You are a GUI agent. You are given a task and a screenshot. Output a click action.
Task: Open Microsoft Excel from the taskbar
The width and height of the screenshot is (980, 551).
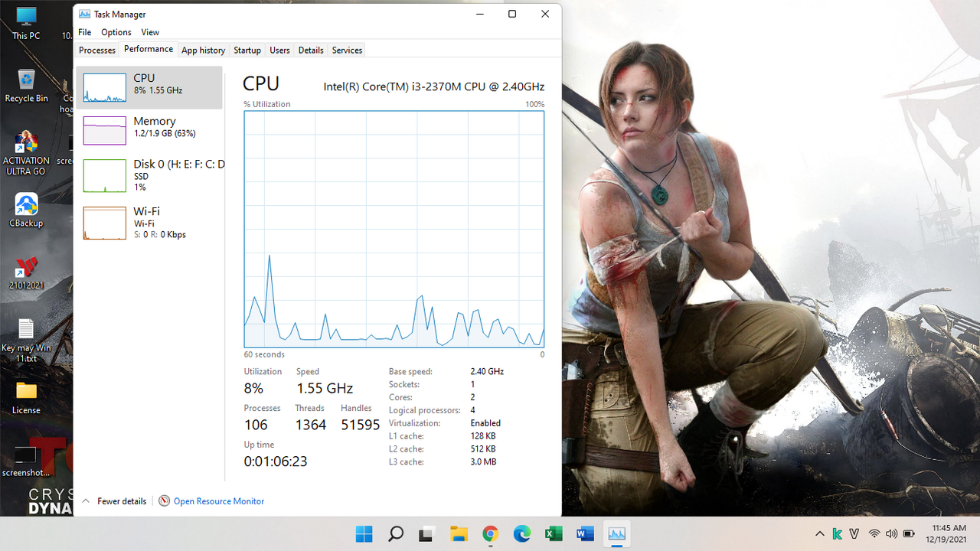pos(553,533)
